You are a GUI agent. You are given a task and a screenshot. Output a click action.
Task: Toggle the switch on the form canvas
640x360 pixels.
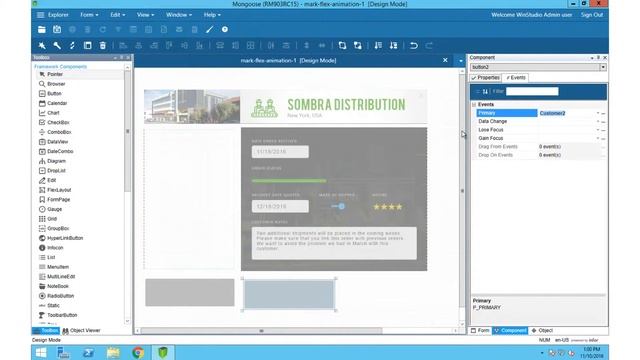pyautogui.click(x=338, y=207)
